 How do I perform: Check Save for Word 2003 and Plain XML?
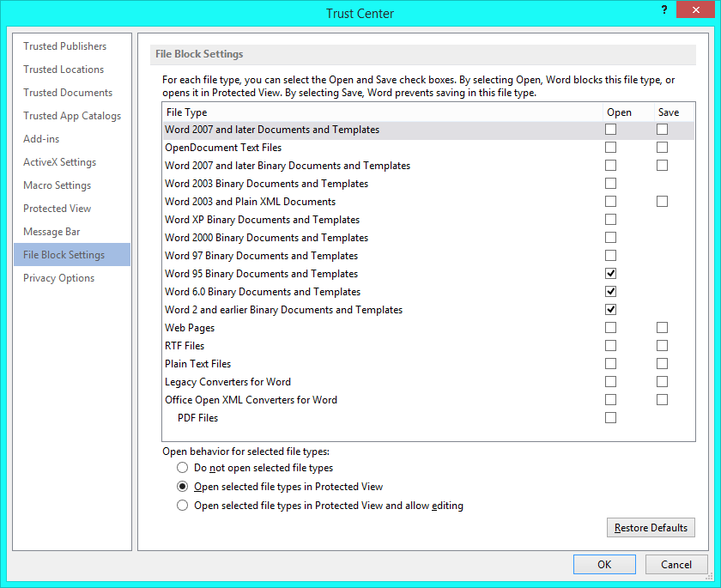(662, 202)
